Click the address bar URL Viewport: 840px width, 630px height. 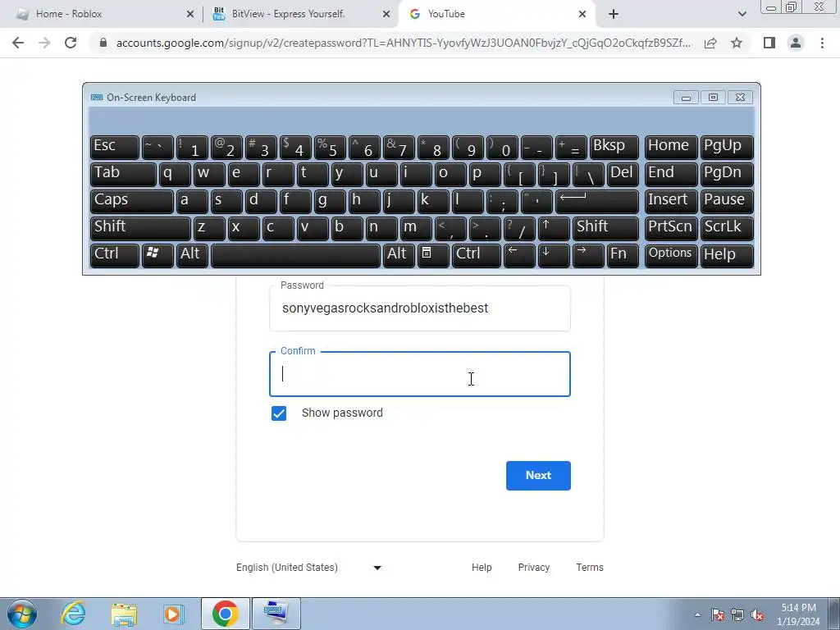coord(404,43)
